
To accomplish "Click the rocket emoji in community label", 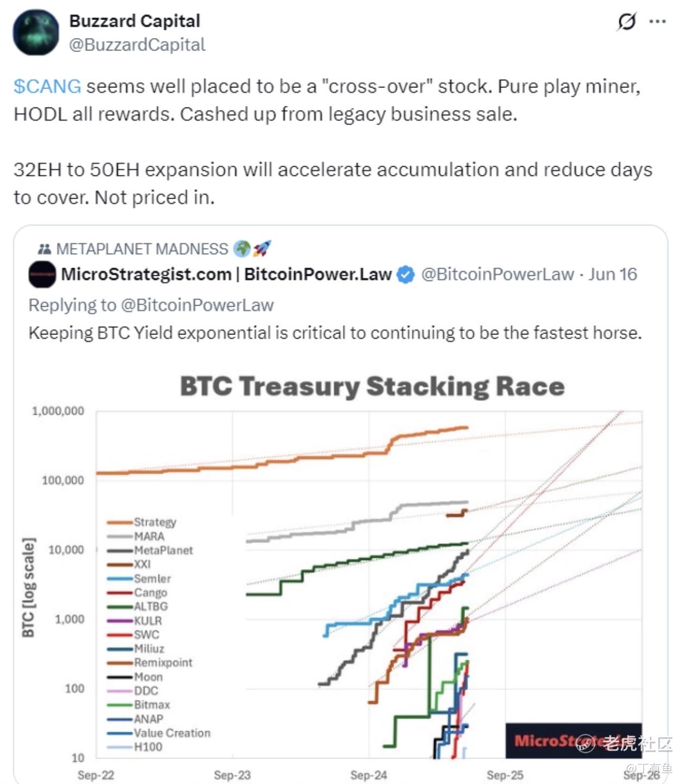I will [x=262, y=249].
